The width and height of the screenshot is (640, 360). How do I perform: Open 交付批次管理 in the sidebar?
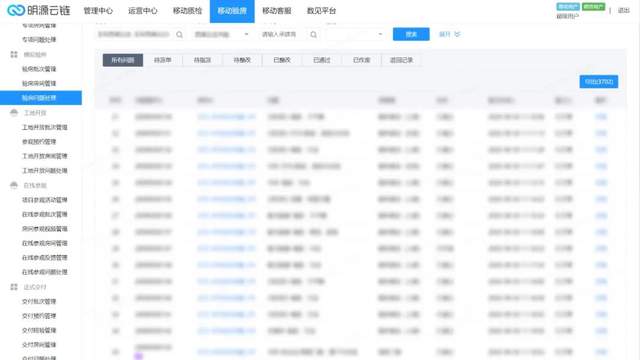(x=39, y=301)
